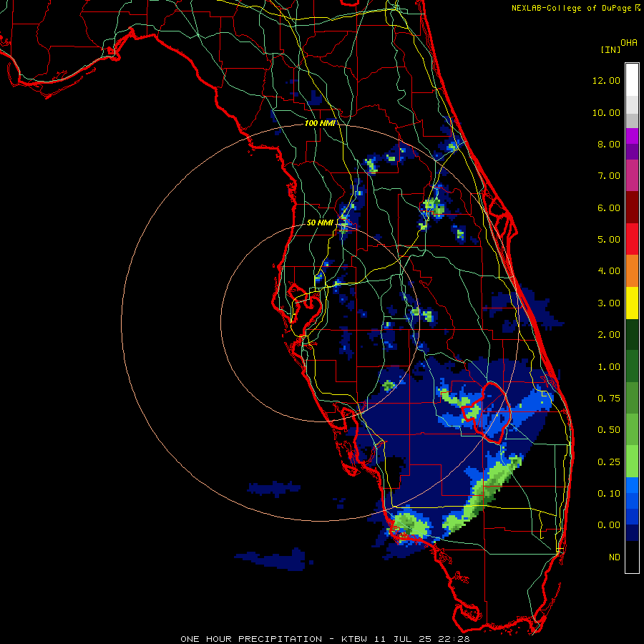Click the 2.00 legend value

click(x=609, y=335)
